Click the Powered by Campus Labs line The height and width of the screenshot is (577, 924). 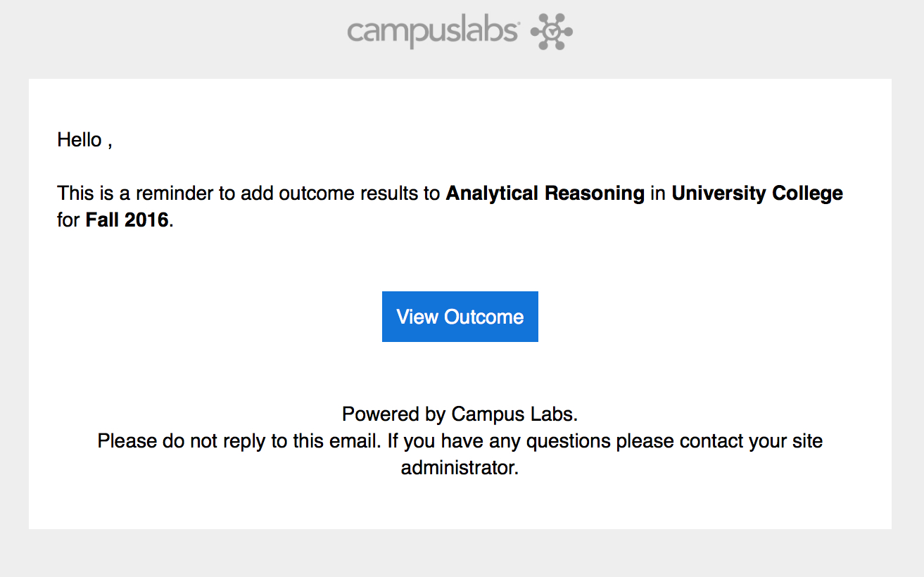(x=460, y=413)
